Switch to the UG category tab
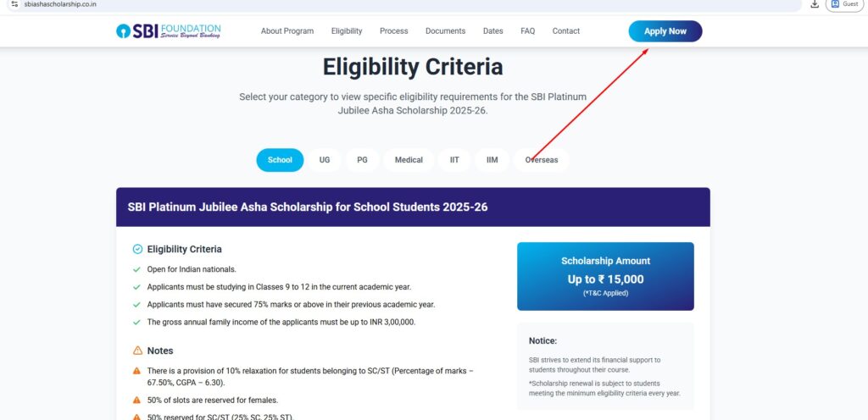 [x=325, y=160]
